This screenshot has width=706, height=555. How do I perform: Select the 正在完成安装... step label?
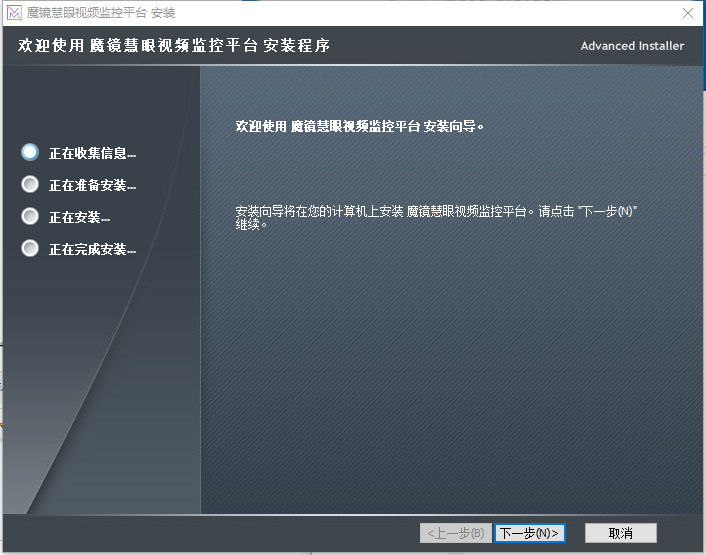coord(92,249)
